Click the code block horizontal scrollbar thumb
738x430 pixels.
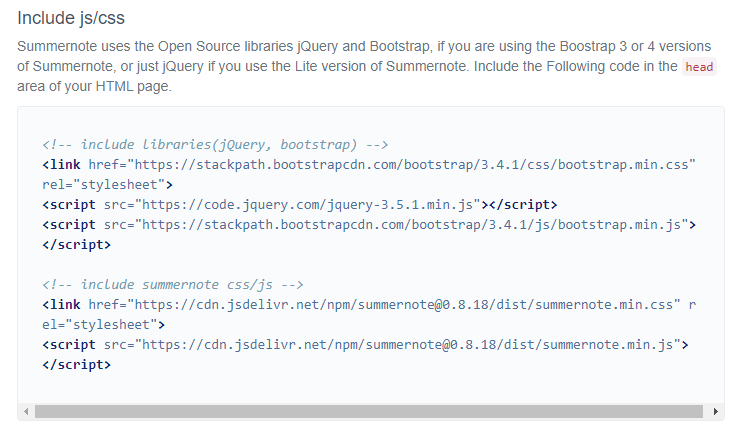(369, 412)
